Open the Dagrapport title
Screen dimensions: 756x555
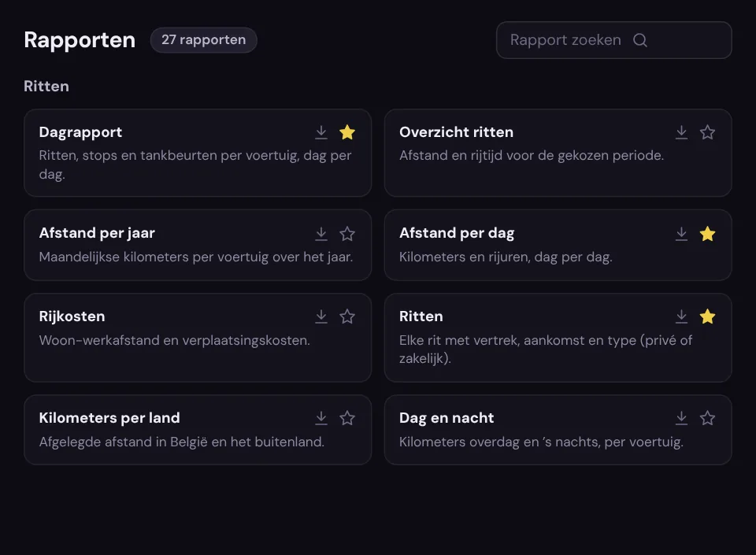coord(80,132)
